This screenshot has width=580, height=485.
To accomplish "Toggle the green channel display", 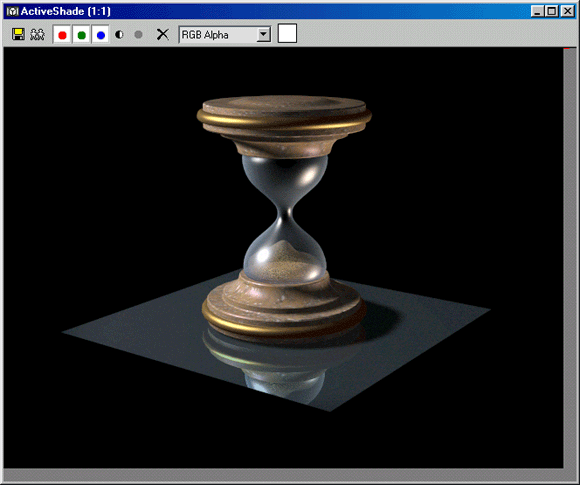I will tap(81, 35).
